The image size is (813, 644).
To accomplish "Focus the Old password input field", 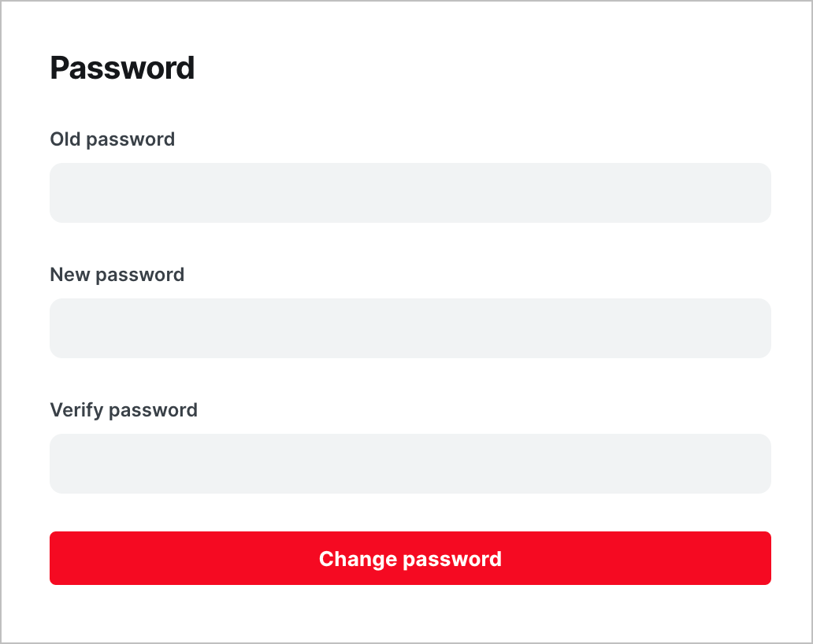I will 410,193.
